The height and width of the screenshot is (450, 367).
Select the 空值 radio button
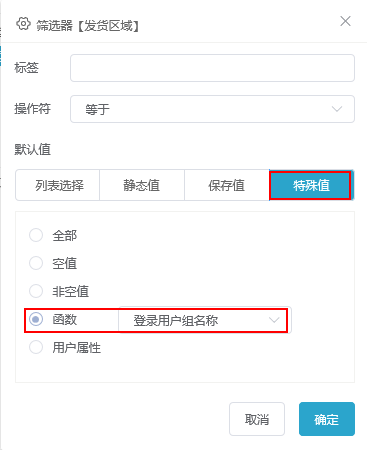pos(36,263)
